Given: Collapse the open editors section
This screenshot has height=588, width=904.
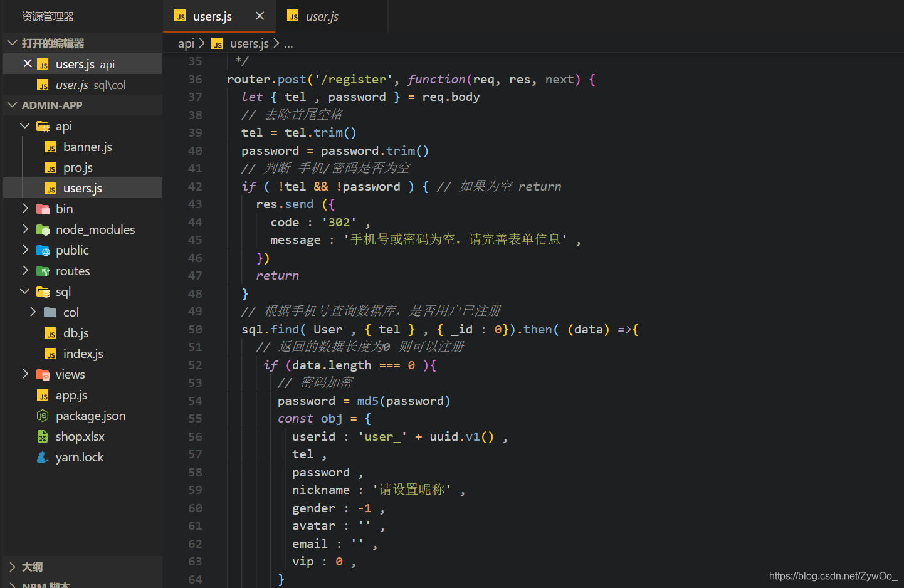Looking at the screenshot, I should (x=12, y=43).
